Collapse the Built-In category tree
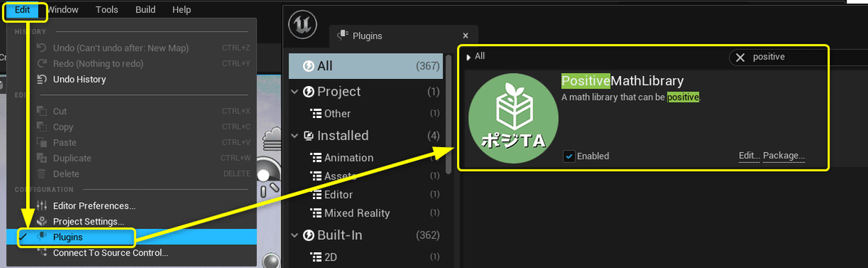 [x=295, y=235]
